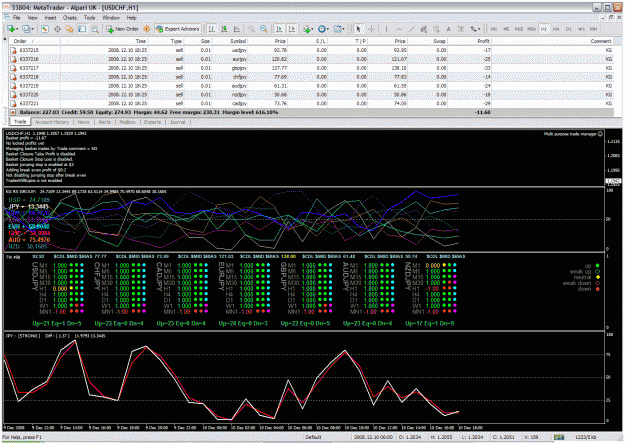Expand the Profiles dropdown arrow
The width and height of the screenshot is (625, 443).
pyautogui.click(x=33, y=29)
